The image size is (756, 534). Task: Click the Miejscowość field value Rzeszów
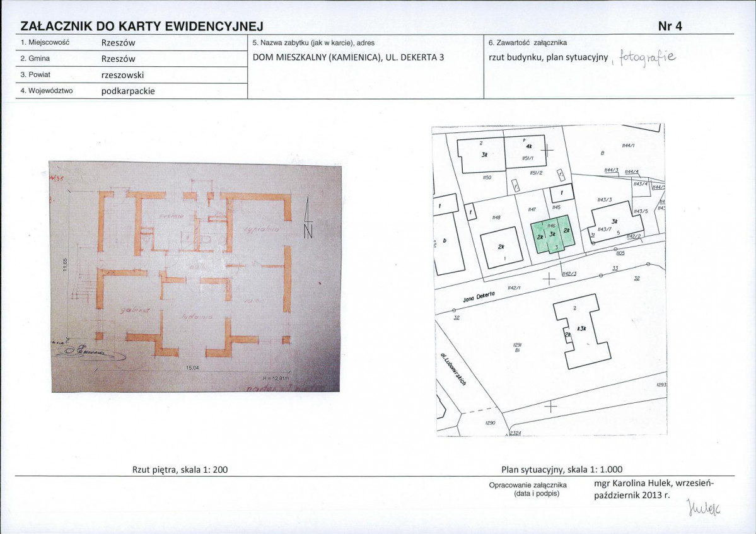tap(118, 42)
